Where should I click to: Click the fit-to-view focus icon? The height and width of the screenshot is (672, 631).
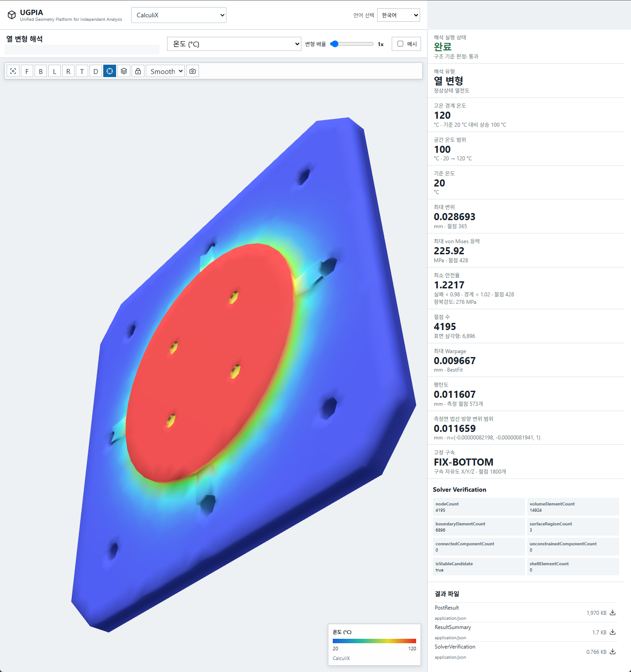[x=13, y=71]
